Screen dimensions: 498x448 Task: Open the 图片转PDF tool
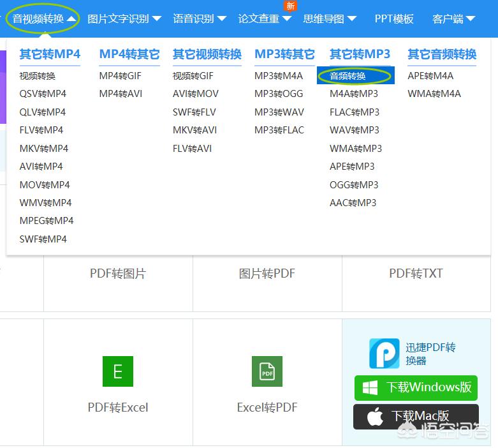pos(267,273)
